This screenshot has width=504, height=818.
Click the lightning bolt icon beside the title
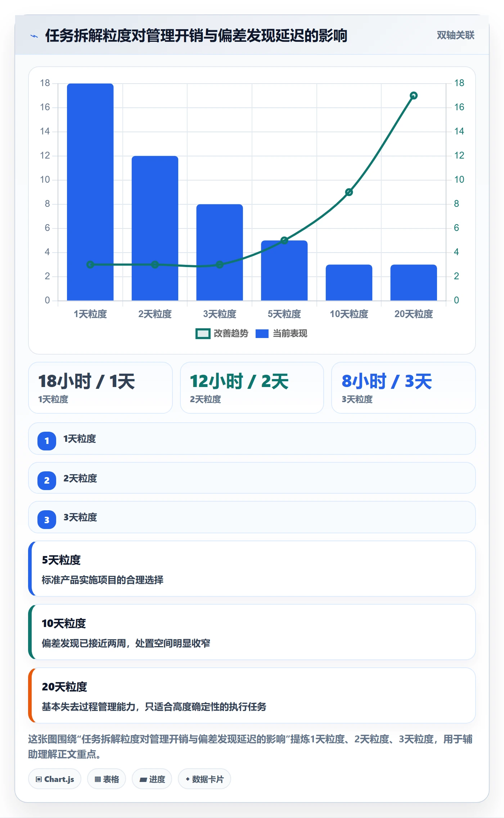click(34, 36)
